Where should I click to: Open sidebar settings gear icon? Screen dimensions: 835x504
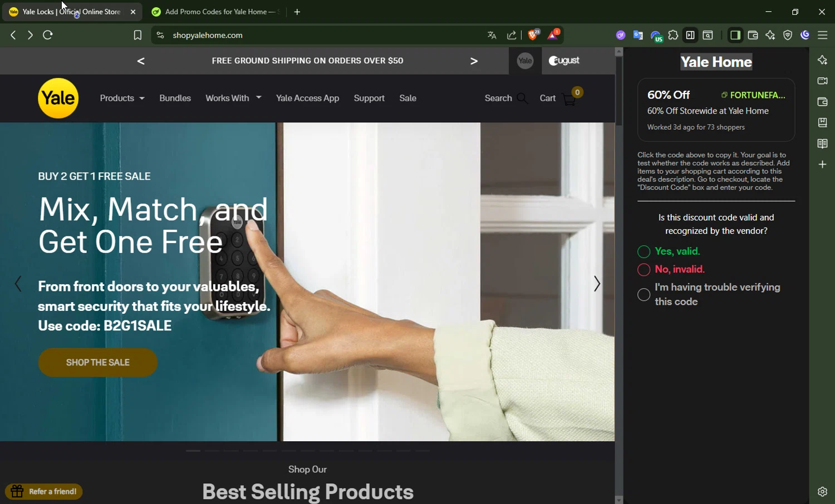click(822, 492)
